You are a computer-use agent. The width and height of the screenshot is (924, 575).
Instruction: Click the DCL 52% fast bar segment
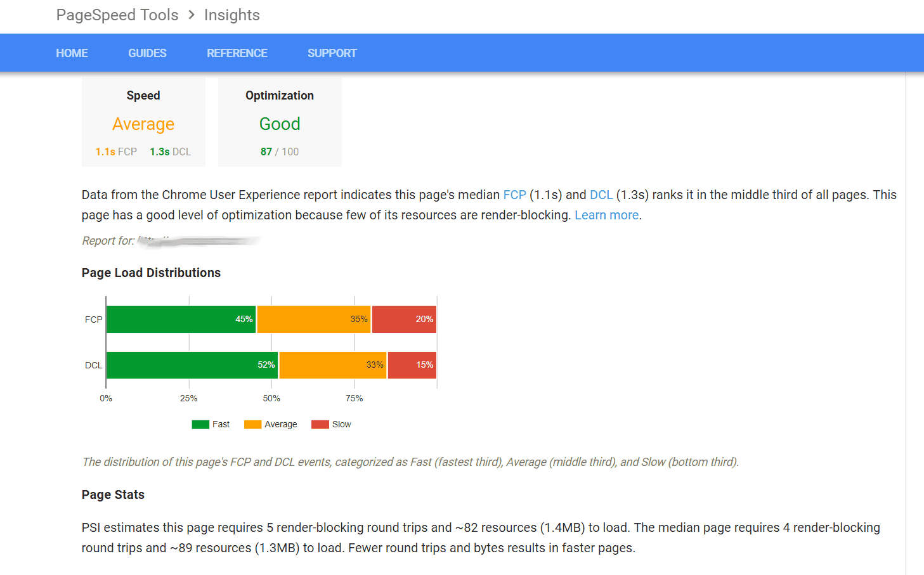click(x=192, y=365)
